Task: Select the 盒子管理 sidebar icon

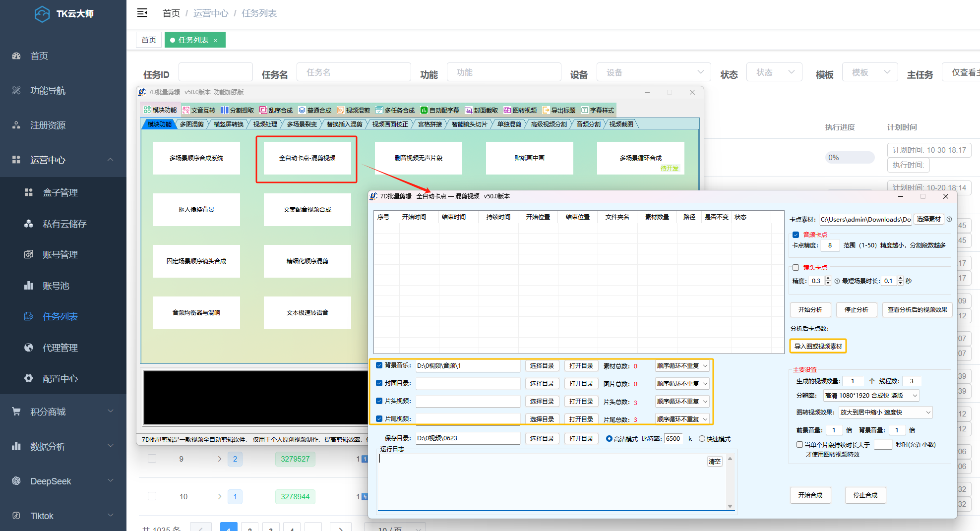Action: (x=29, y=192)
